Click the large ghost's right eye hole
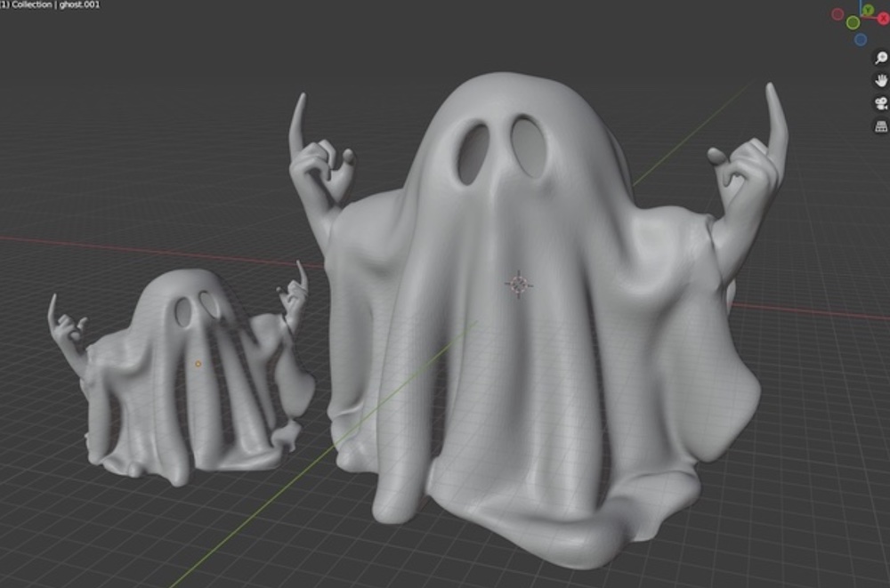 pos(527,146)
